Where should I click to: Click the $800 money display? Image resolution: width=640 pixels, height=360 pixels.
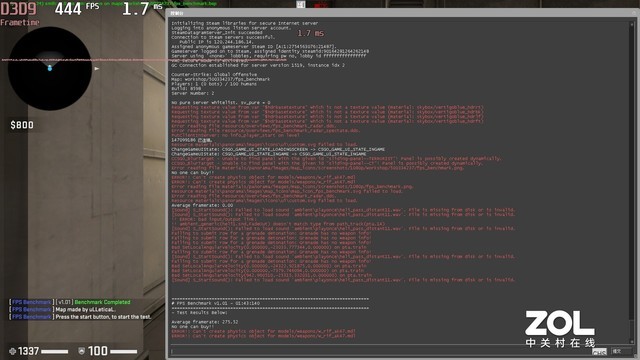pos(22,125)
